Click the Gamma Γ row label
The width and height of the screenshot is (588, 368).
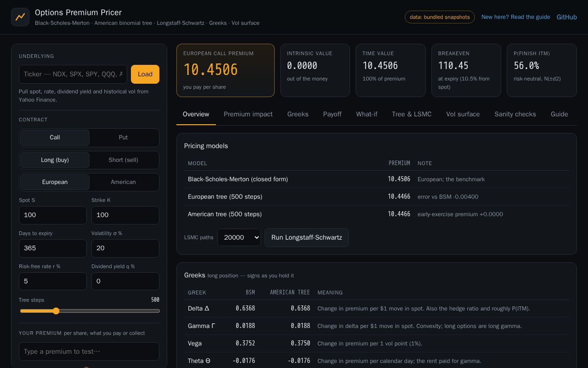[202, 326]
